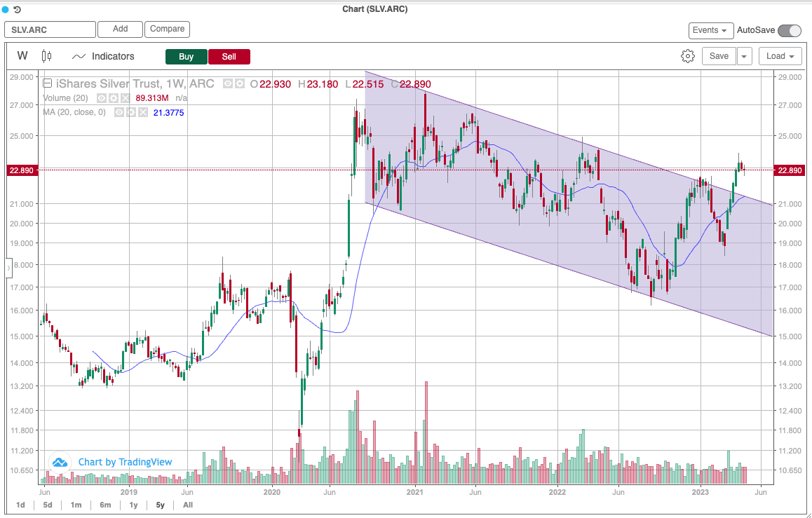Open Volume (20) indicator settings gear

pyautogui.click(x=114, y=98)
